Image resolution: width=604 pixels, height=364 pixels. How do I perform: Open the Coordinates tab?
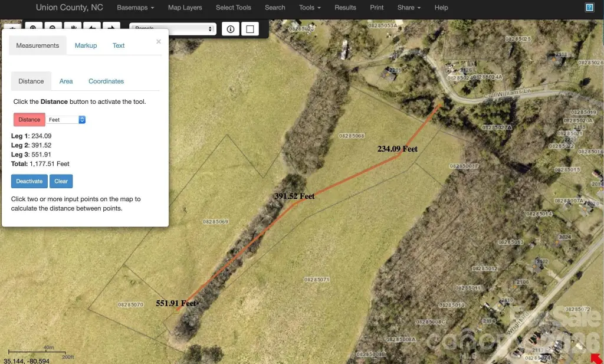[x=106, y=81]
